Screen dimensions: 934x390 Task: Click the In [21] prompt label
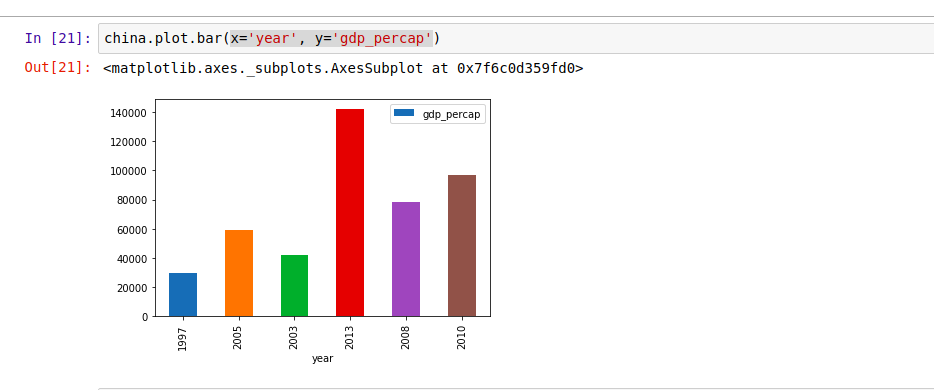58,39
